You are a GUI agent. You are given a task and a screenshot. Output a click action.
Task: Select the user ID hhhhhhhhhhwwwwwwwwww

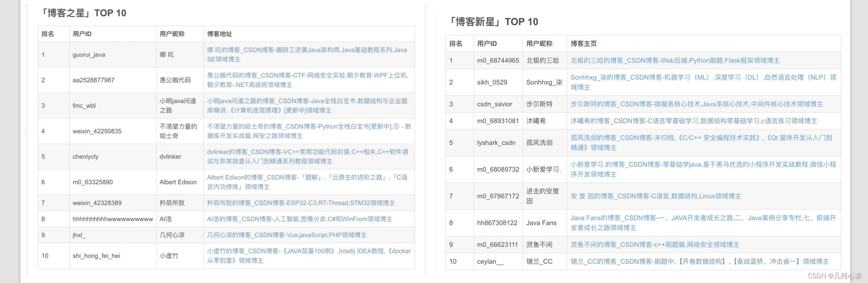pos(113,219)
